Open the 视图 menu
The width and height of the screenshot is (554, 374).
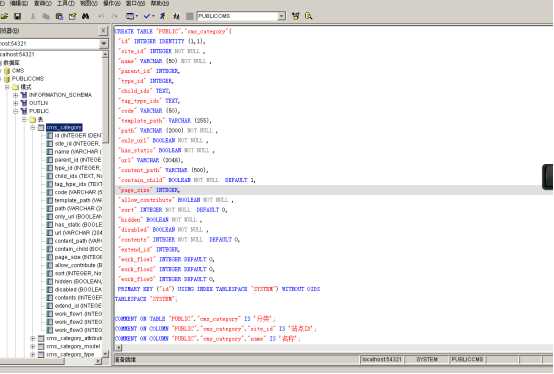tap(89, 3)
